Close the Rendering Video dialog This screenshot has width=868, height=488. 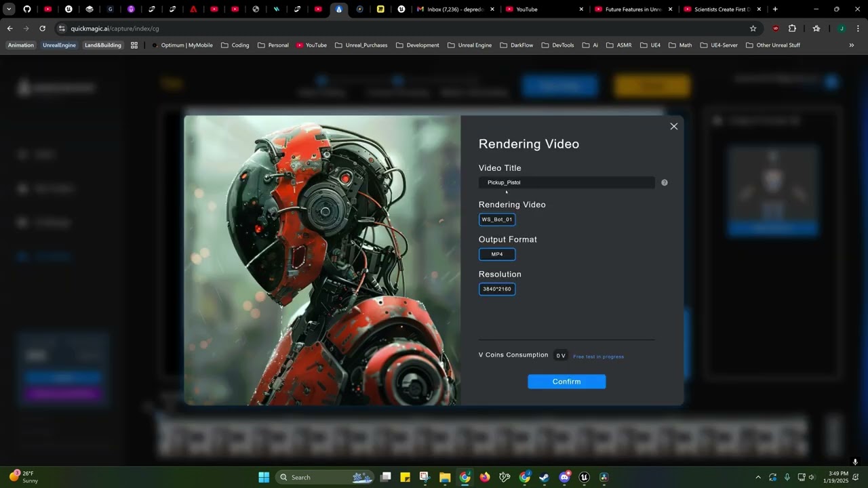point(673,126)
